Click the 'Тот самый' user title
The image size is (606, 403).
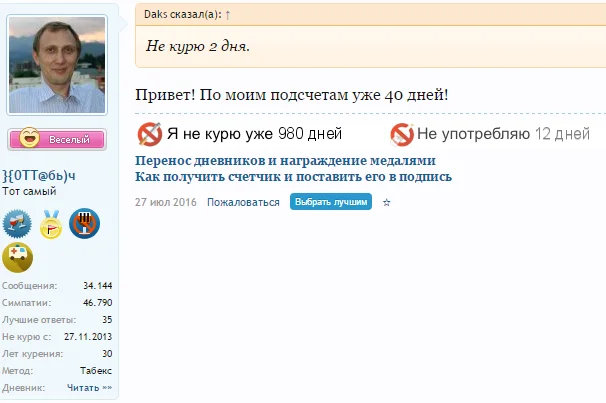[29, 191]
